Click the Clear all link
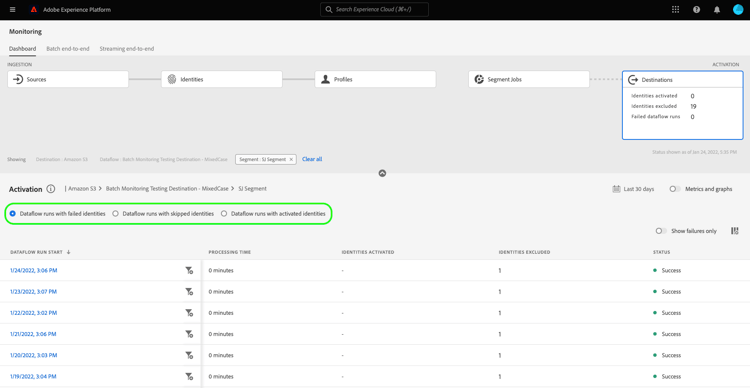Image resolution: width=750 pixels, height=388 pixels. coord(312,159)
